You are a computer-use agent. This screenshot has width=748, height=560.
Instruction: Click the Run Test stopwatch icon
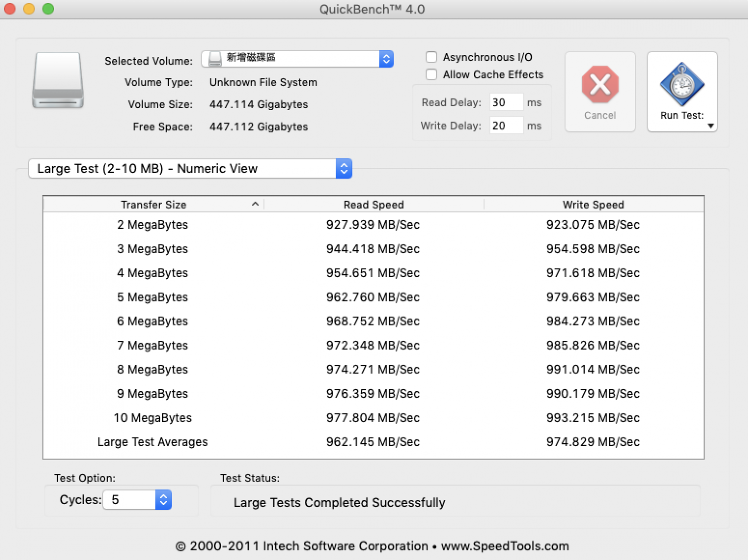click(682, 85)
